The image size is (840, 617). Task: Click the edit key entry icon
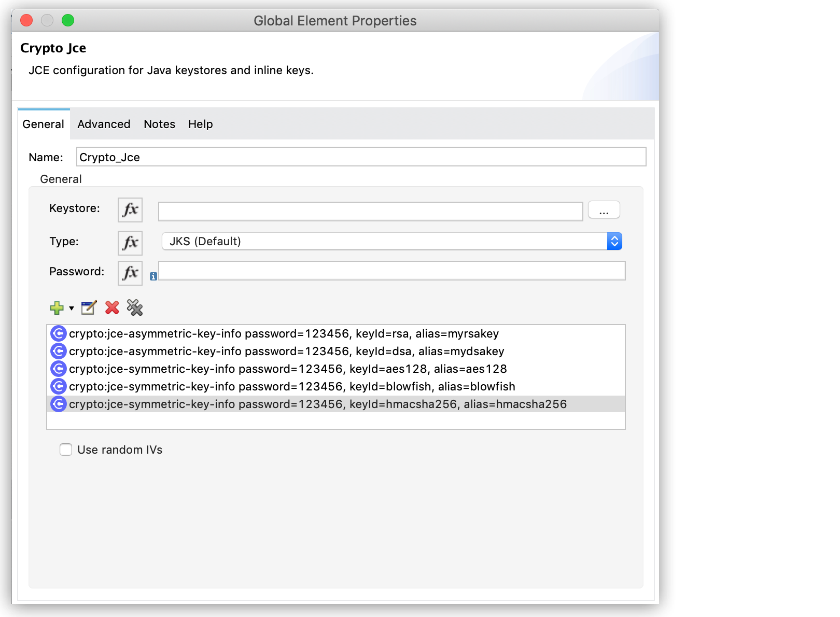pyautogui.click(x=88, y=308)
